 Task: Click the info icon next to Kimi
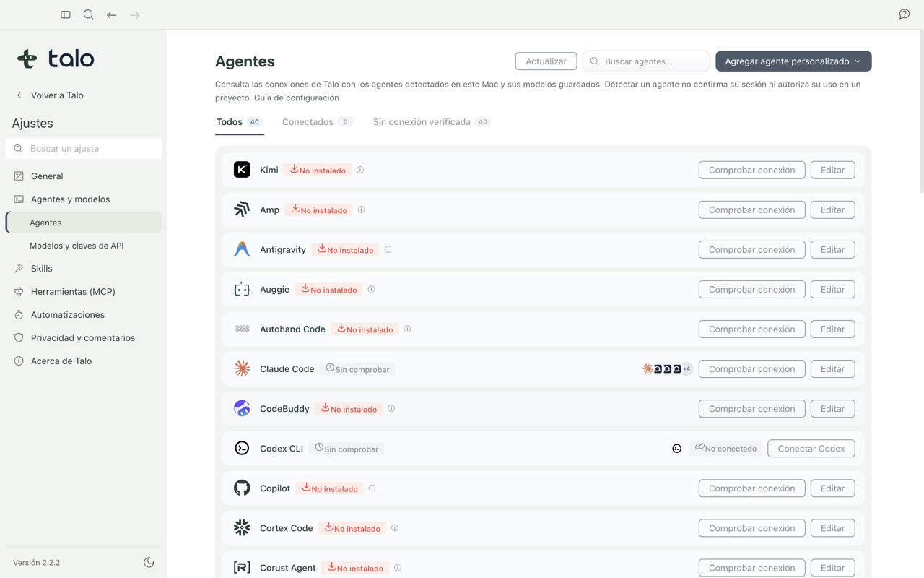point(360,170)
